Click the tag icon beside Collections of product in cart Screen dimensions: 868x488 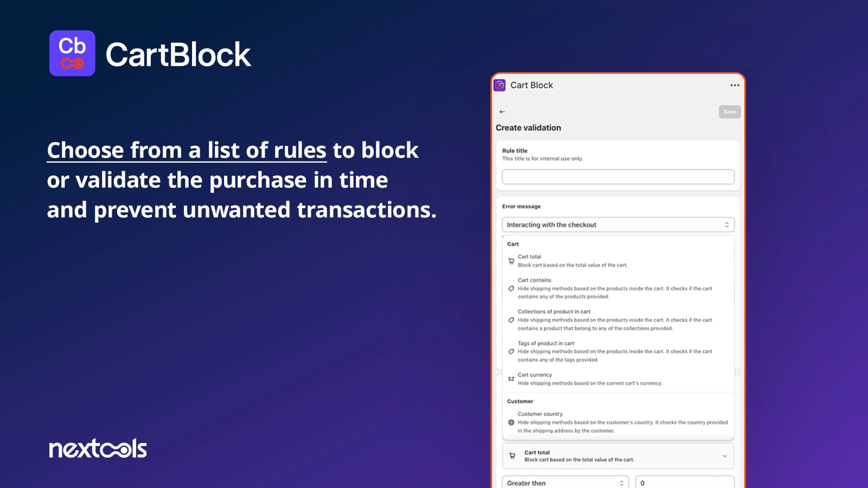511,320
